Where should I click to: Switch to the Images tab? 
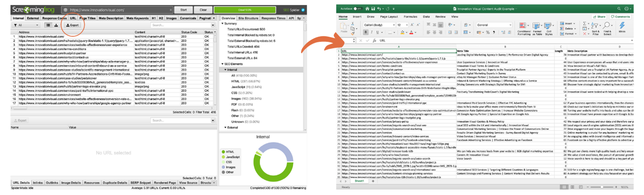coord(171,18)
